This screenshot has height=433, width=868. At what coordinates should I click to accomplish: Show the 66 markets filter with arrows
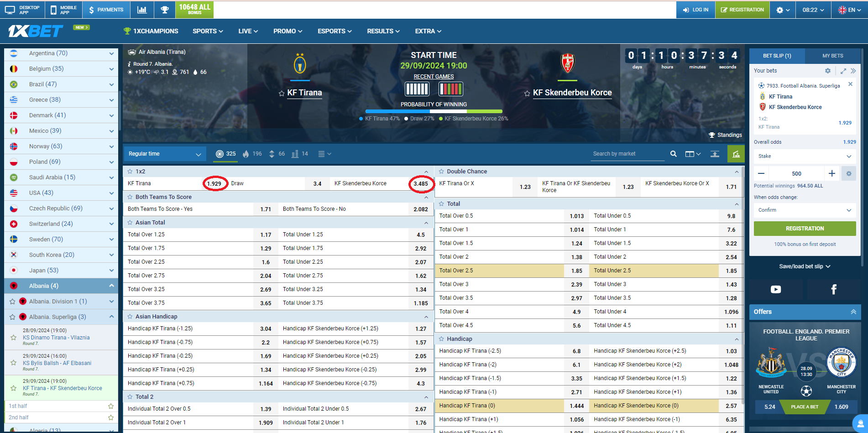277,154
